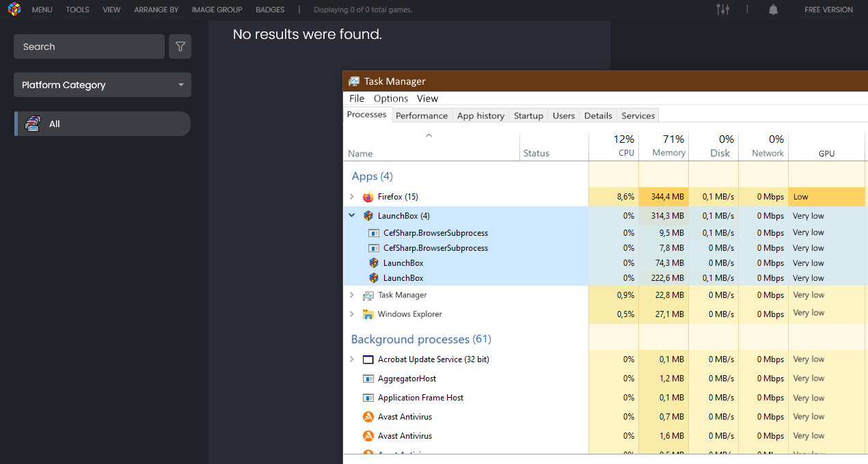Expand the Windows Explorer process group
The height and width of the screenshot is (464, 868).
click(352, 314)
